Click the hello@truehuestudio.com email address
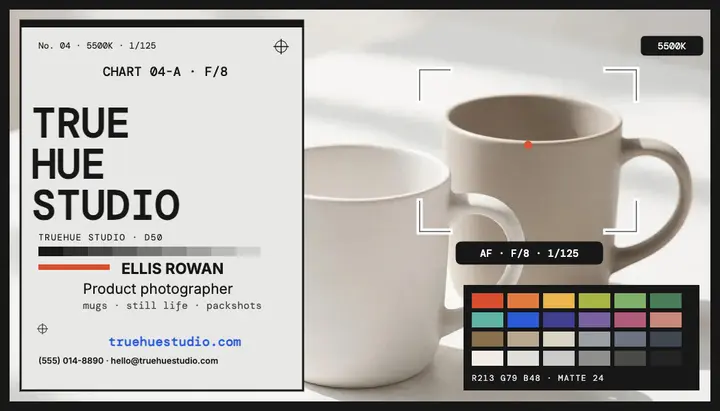Screen dimensions: 720x411 [164, 361]
